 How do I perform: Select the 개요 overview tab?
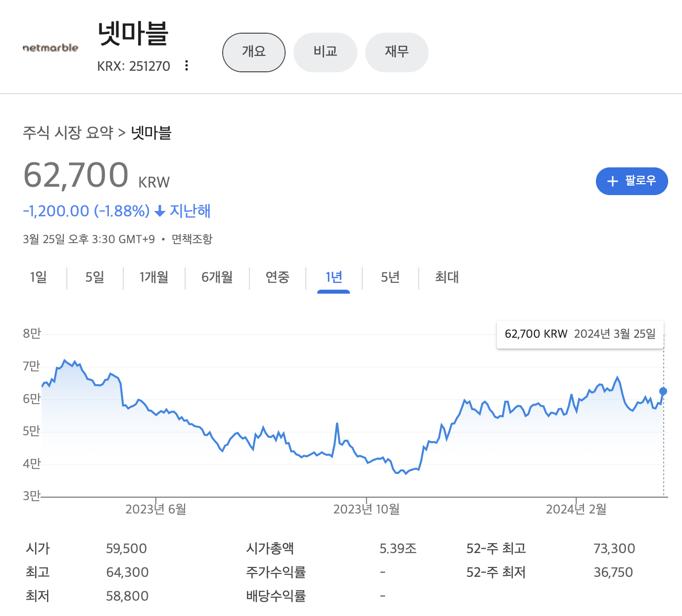(x=254, y=52)
